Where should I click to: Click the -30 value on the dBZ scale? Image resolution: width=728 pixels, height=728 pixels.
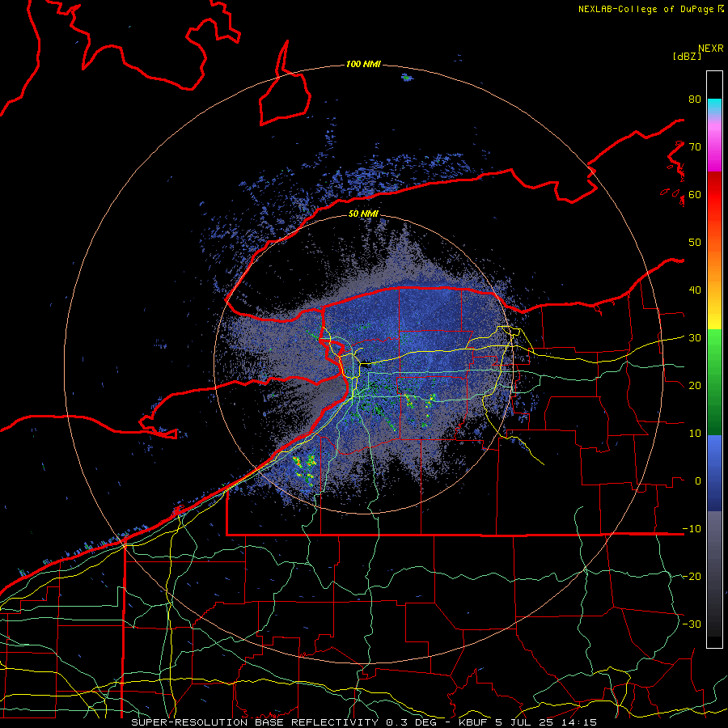(692, 624)
